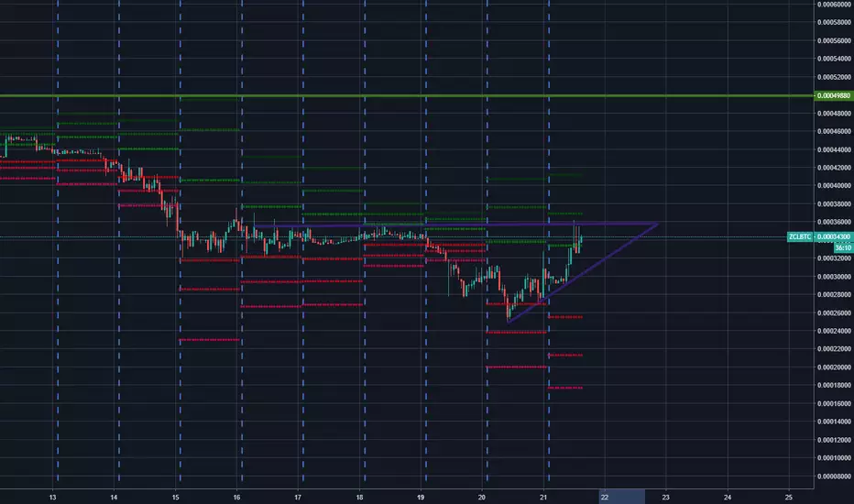Viewport: 854px width, 504px height.
Task: Click the 0.00046000 price axis label
Action: tap(833, 131)
